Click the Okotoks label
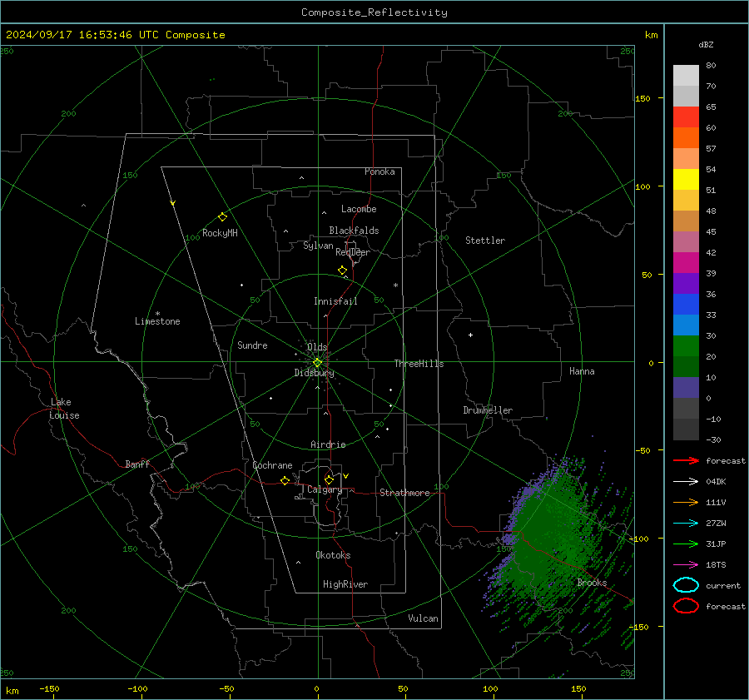The width and height of the screenshot is (749, 700). point(333,555)
